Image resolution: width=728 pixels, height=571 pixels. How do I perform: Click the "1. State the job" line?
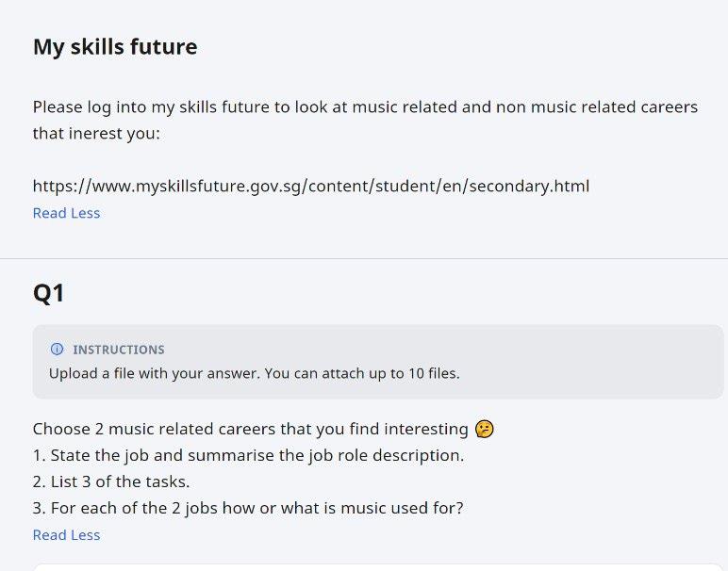click(x=248, y=455)
